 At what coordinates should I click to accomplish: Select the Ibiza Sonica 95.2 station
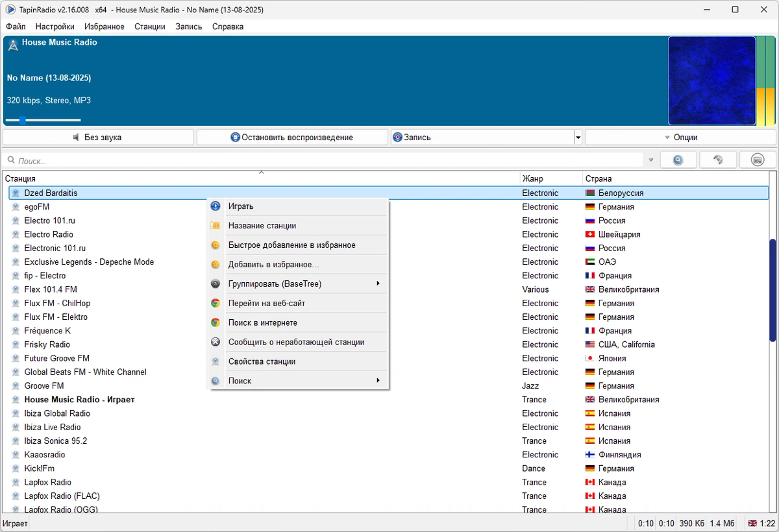pos(388,441)
